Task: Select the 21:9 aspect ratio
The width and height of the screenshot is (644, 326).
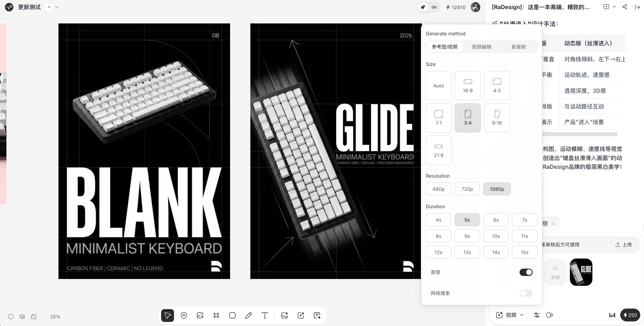Action: pos(439,150)
